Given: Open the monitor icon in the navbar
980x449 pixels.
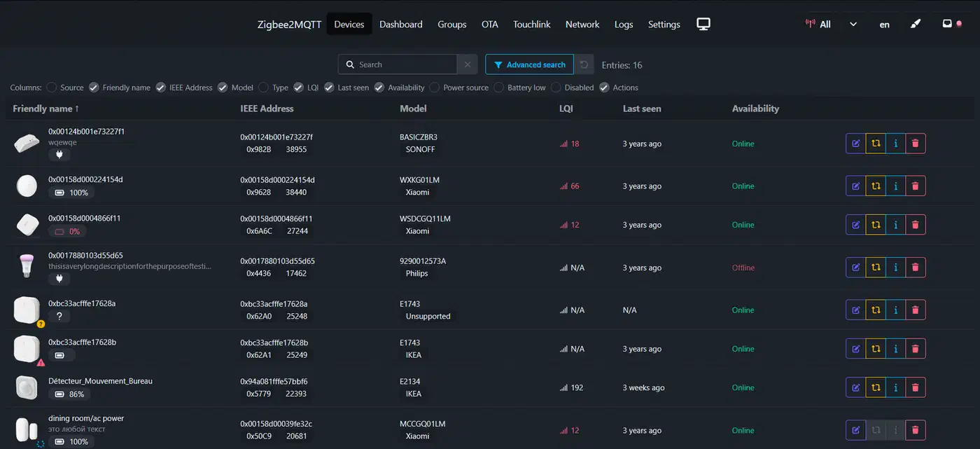Looking at the screenshot, I should point(703,24).
